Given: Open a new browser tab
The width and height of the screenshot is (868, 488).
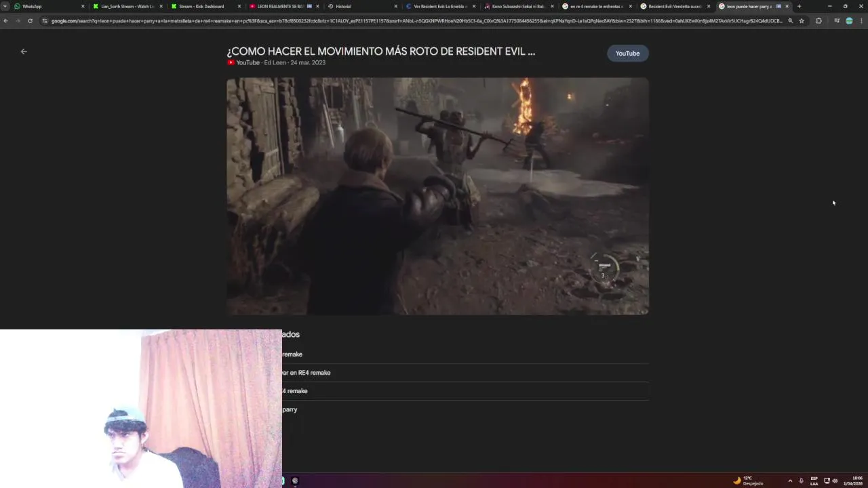Looking at the screenshot, I should [799, 6].
